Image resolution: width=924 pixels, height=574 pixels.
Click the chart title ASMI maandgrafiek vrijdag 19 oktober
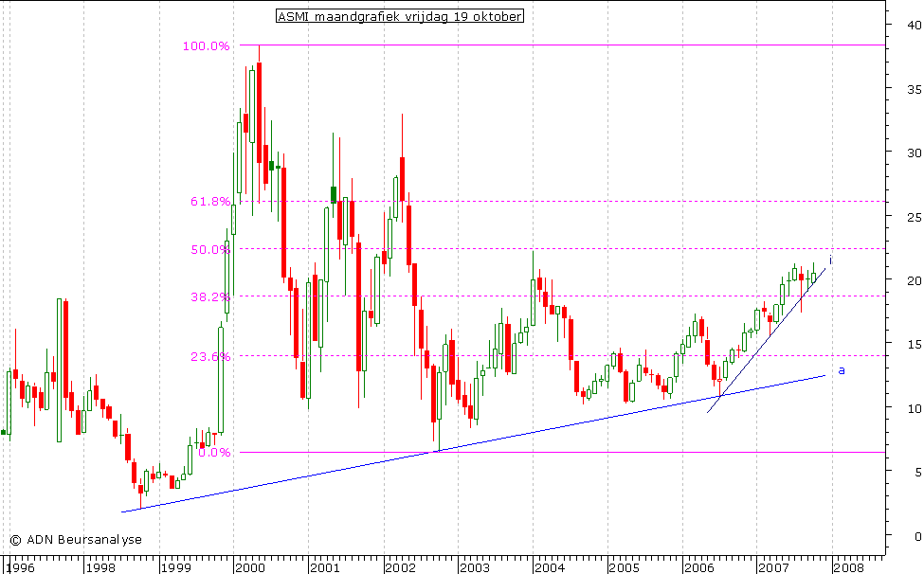400,16
